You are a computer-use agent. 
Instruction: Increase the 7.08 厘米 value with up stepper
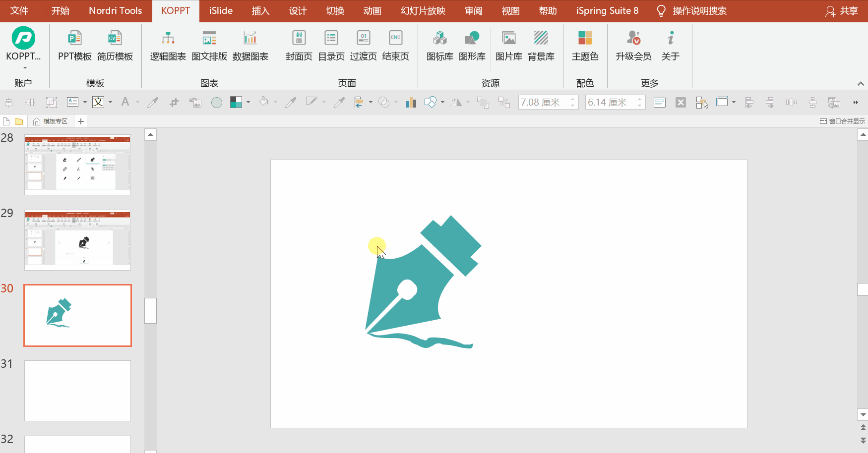coord(573,99)
